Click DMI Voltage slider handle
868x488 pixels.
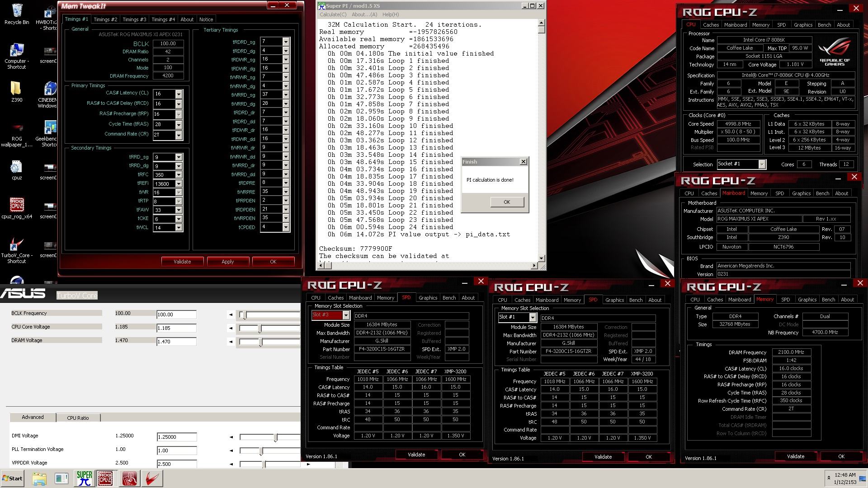[276, 437]
